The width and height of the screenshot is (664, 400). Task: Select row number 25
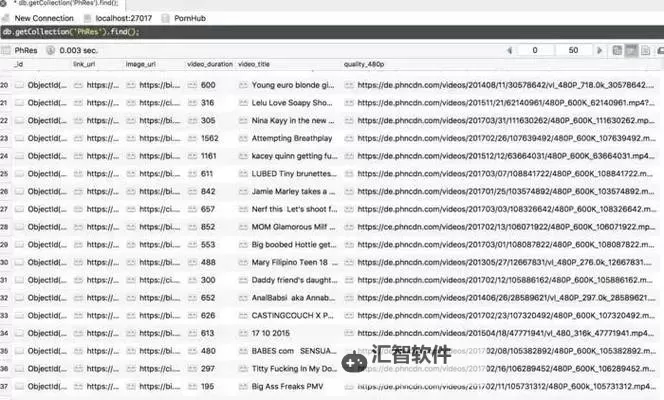click(4, 174)
